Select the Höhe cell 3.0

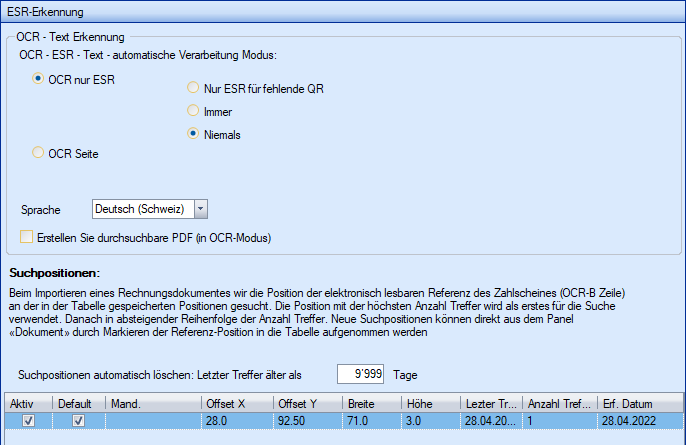tap(431, 421)
